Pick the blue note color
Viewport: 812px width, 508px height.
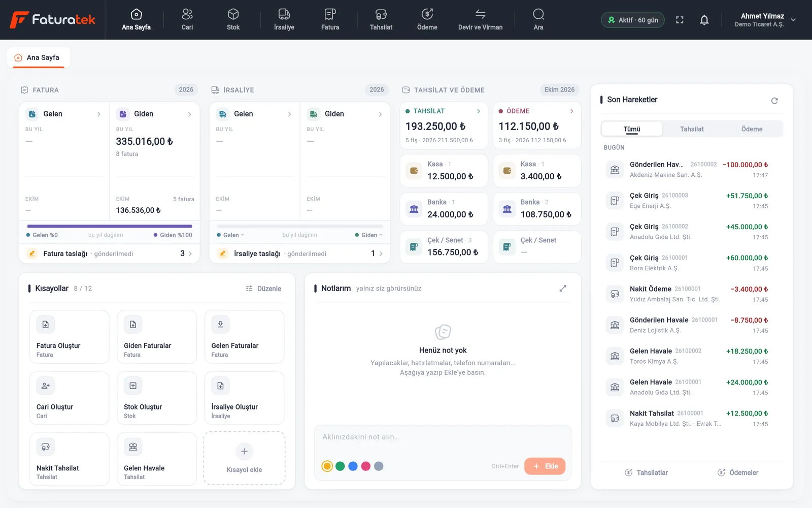(x=353, y=466)
